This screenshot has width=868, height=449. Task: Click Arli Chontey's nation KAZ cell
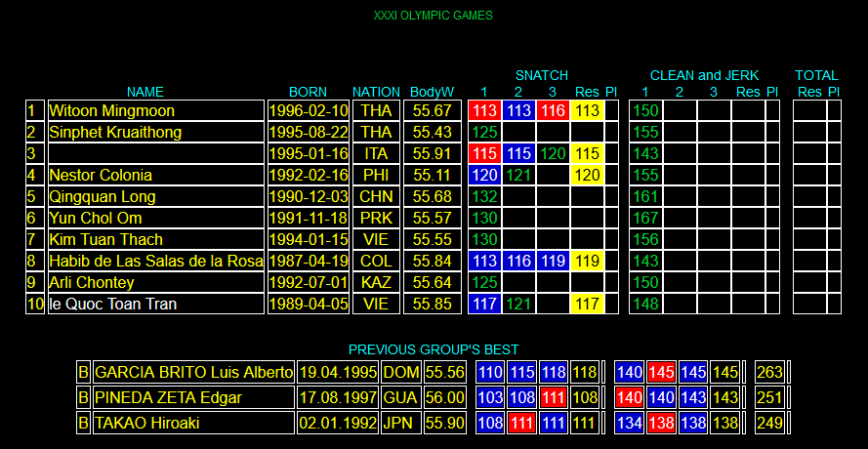pyautogui.click(x=377, y=282)
